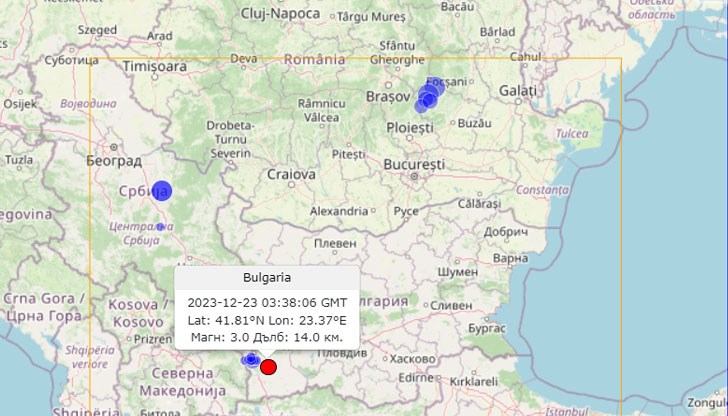Click the Craiova city label
The width and height of the screenshot is (728, 416).
291,174
